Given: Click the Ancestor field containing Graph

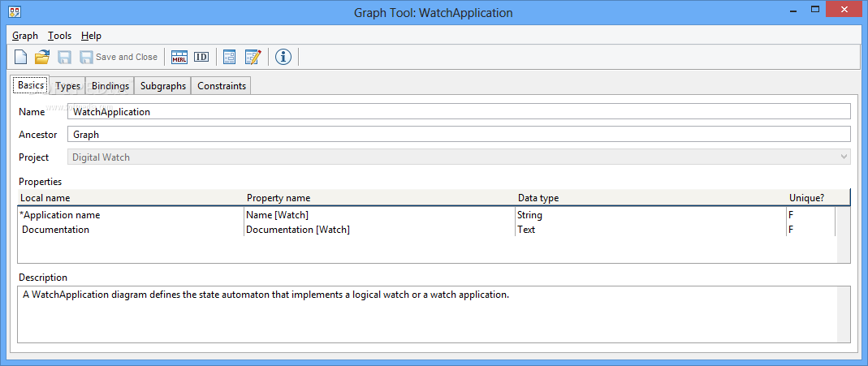Looking at the screenshot, I should pos(459,135).
